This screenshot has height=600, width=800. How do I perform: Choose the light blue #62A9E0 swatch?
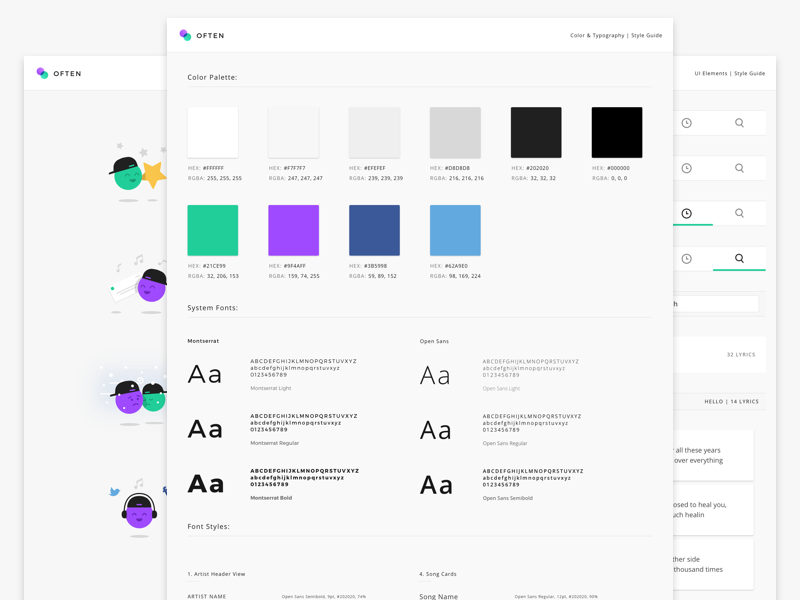(455, 230)
